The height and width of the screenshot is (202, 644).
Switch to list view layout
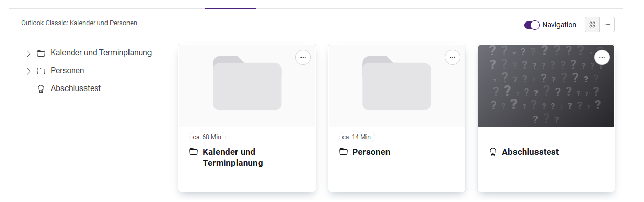click(x=607, y=25)
